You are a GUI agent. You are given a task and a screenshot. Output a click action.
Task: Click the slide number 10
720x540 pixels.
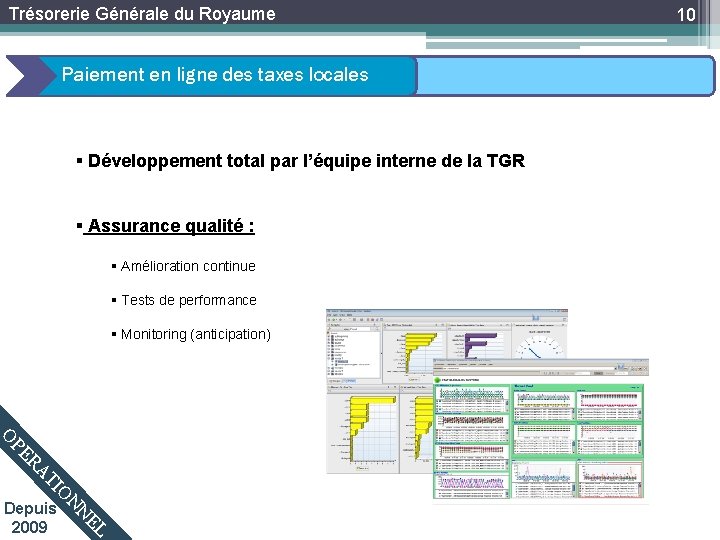click(686, 15)
